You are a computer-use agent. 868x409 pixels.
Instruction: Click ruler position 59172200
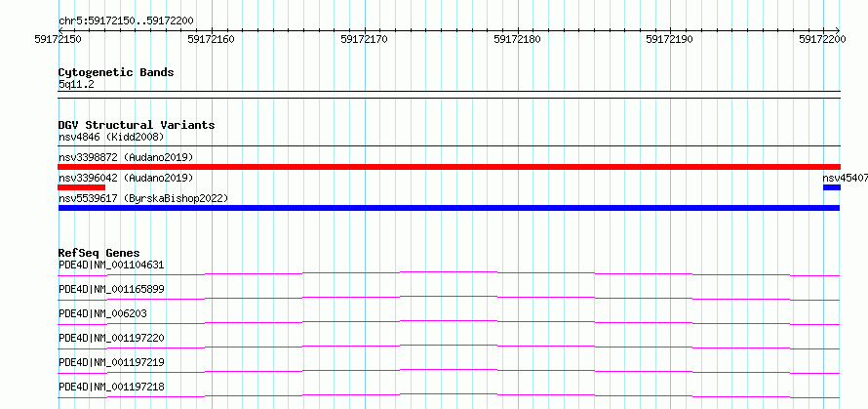(x=822, y=40)
